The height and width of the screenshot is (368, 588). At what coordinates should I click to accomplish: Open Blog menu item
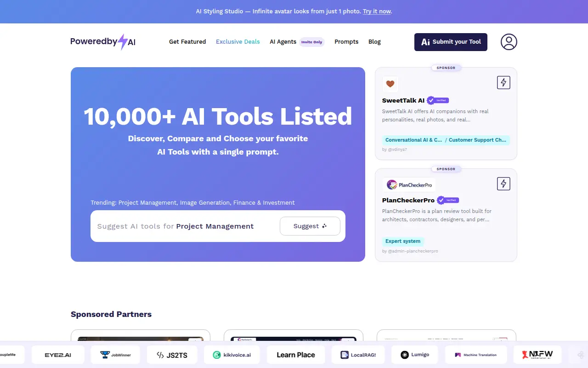click(374, 42)
